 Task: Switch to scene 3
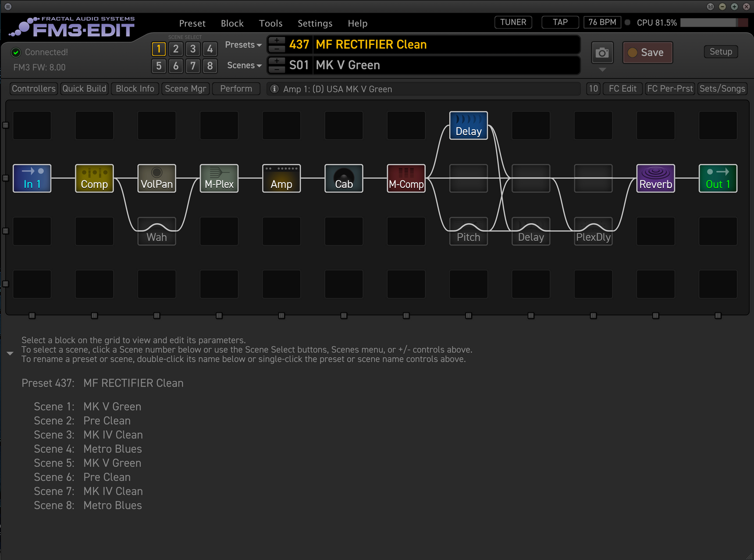coord(193,49)
